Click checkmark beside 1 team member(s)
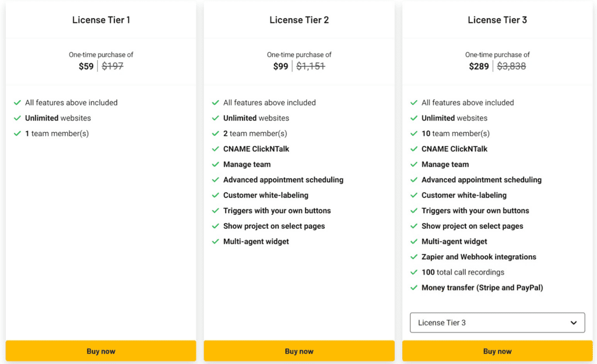The width and height of the screenshot is (597, 364). (x=17, y=134)
